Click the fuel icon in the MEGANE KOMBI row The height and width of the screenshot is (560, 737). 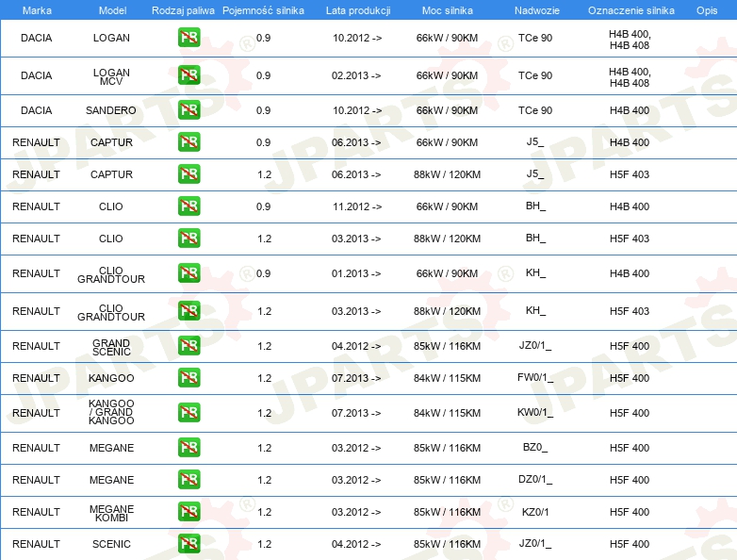point(188,511)
